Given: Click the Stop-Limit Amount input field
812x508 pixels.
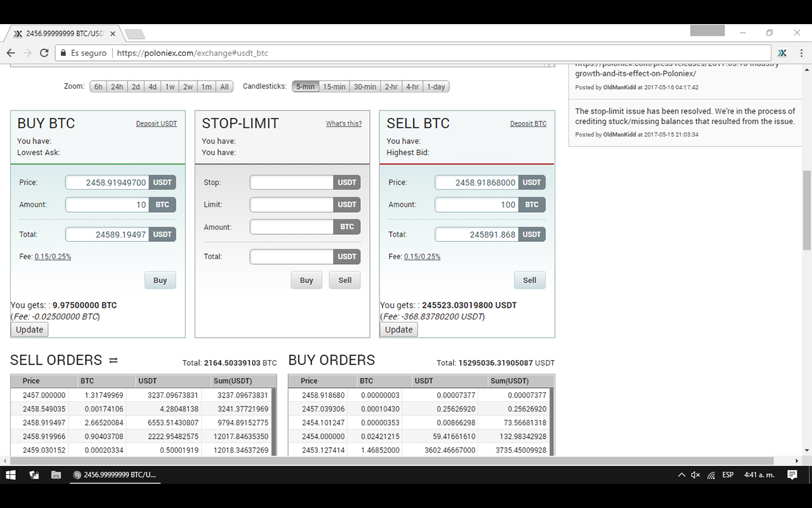Looking at the screenshot, I should (x=292, y=227).
